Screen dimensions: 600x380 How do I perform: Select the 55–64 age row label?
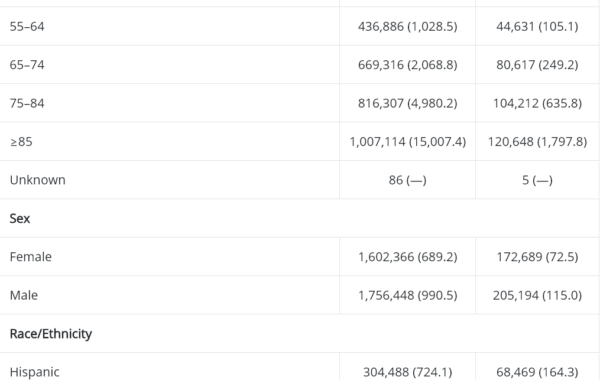(27, 26)
